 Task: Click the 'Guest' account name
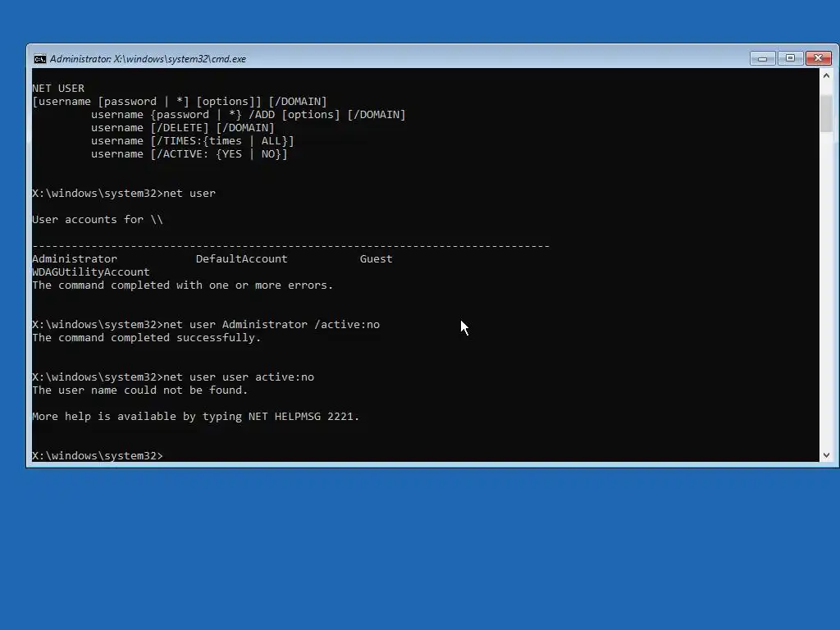[376, 258]
